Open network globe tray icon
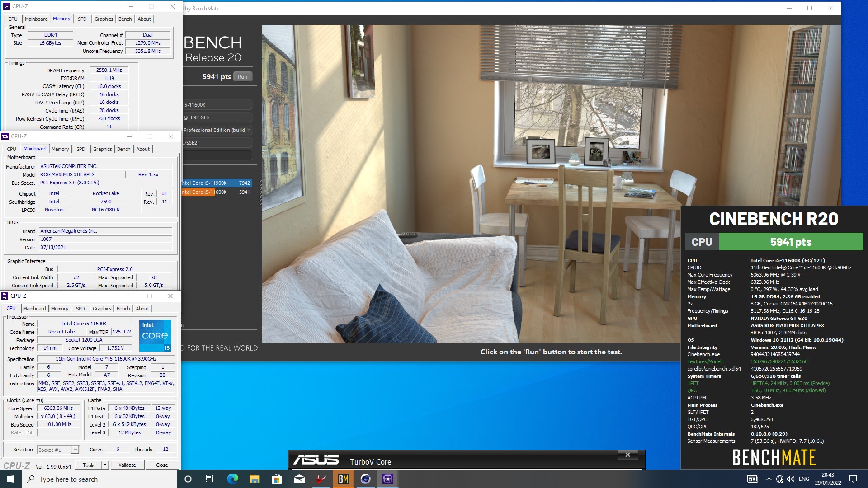Screen dimensions: 868x488 point(780,479)
